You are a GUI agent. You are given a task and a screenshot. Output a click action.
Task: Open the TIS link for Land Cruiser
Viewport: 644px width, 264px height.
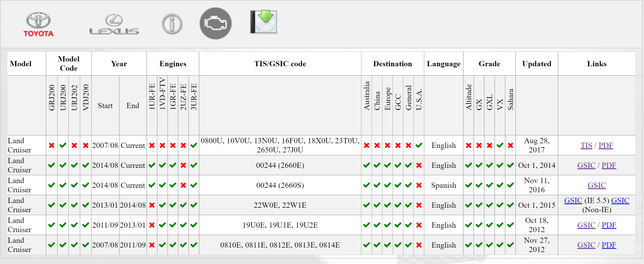[587, 145]
